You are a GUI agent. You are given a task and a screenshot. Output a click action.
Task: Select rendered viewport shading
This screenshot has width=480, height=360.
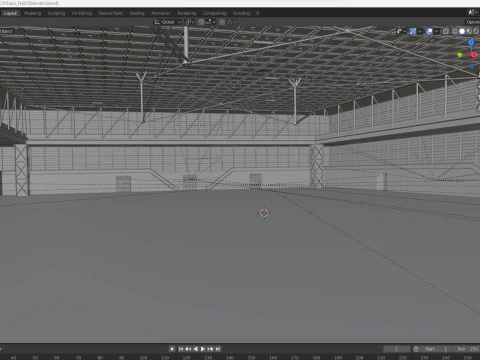(476, 31)
